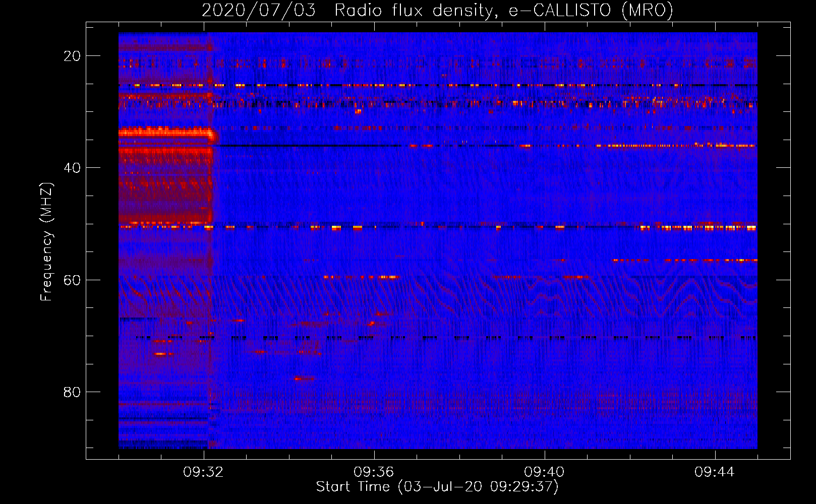The height and width of the screenshot is (504, 816).
Task: Click the 09:32 time tick label
Action: pos(203,472)
